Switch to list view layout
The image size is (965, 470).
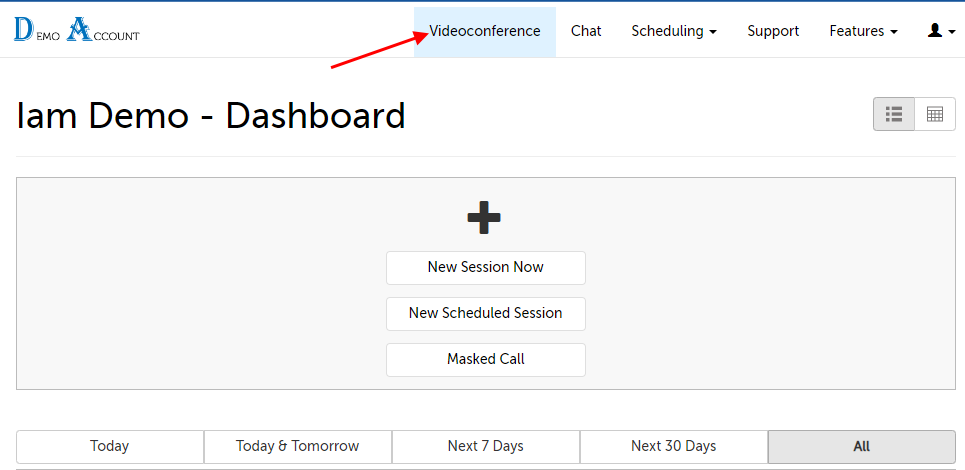(894, 114)
